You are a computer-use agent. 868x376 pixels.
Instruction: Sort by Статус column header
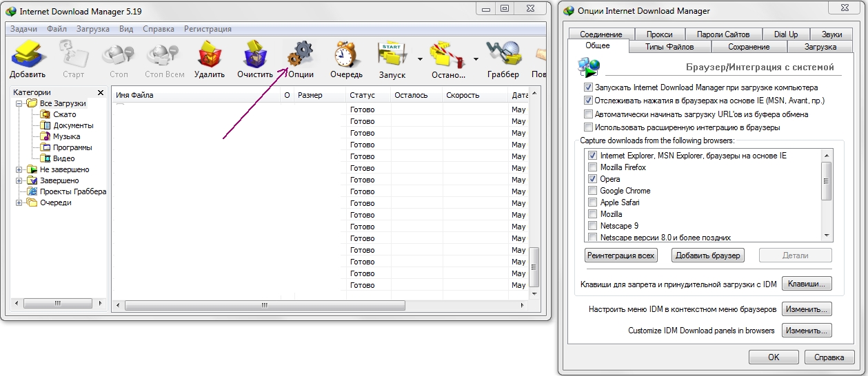(368, 95)
